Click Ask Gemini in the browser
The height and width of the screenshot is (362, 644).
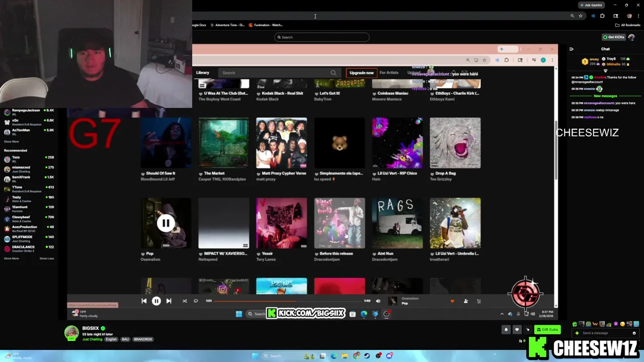[x=591, y=5]
